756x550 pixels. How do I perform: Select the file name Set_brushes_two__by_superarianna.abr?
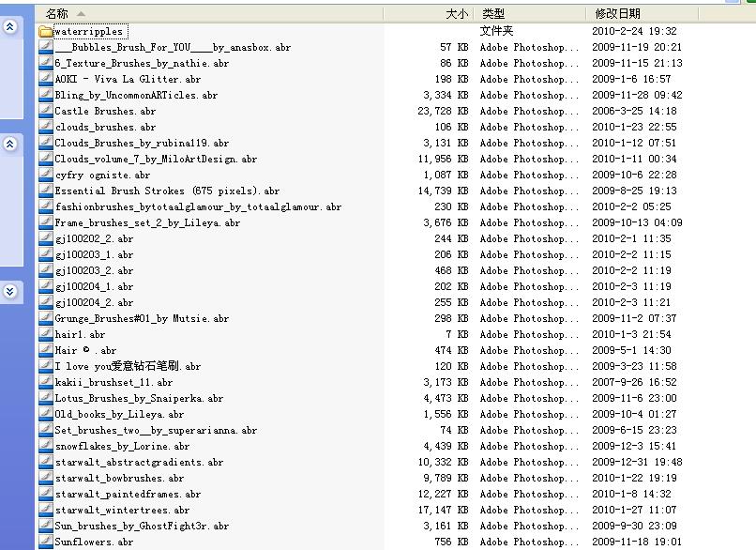coord(156,431)
